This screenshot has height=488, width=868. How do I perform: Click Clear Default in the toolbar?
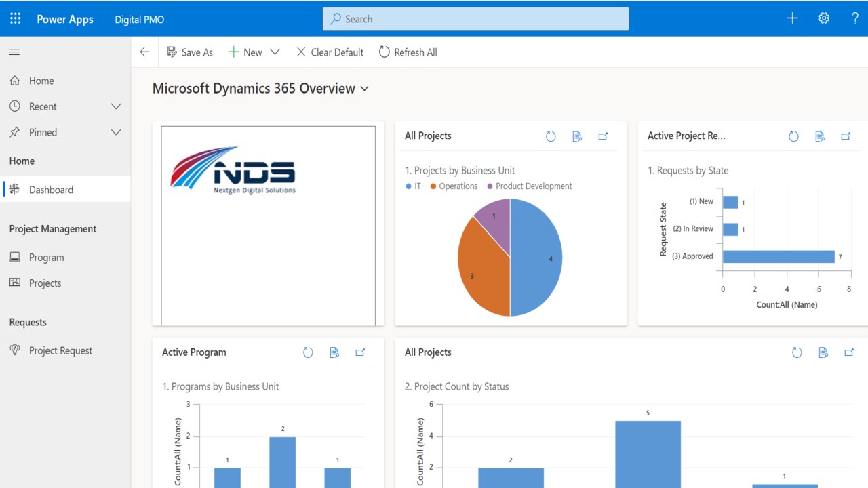point(330,52)
